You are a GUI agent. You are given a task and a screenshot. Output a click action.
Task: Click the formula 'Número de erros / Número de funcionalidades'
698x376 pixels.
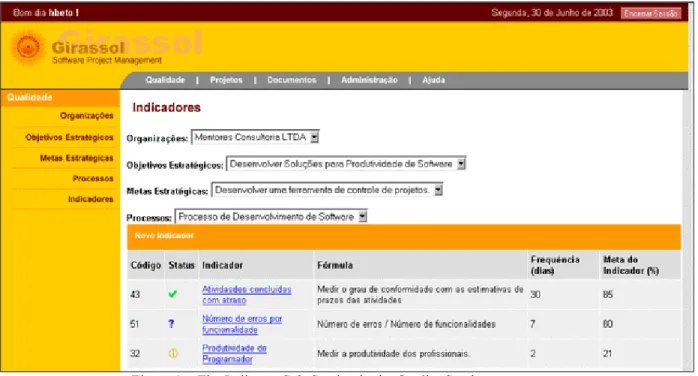coord(406,324)
